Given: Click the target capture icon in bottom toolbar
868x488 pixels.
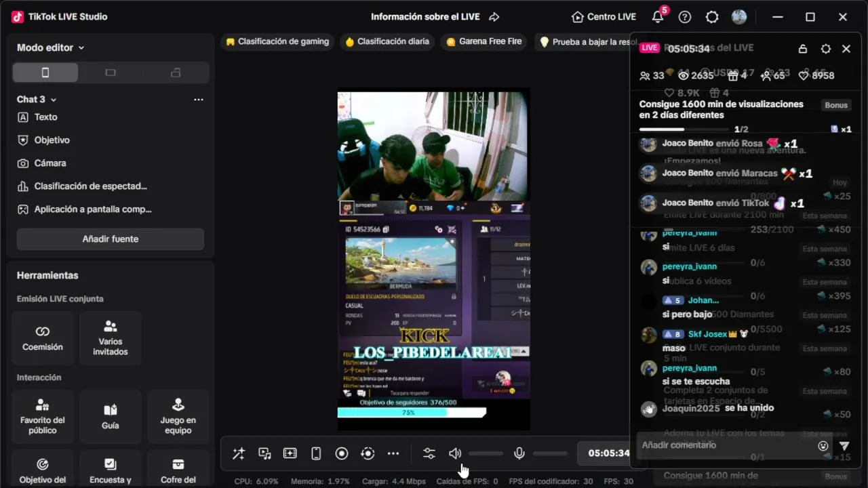Looking at the screenshot, I should coord(368,453).
